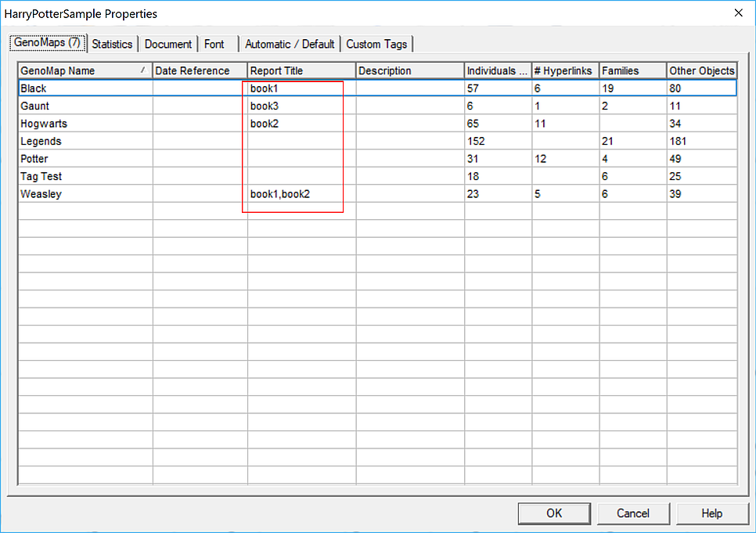Click other objects count 80 for Black
Viewport: 756px width, 533px height.
coord(675,88)
